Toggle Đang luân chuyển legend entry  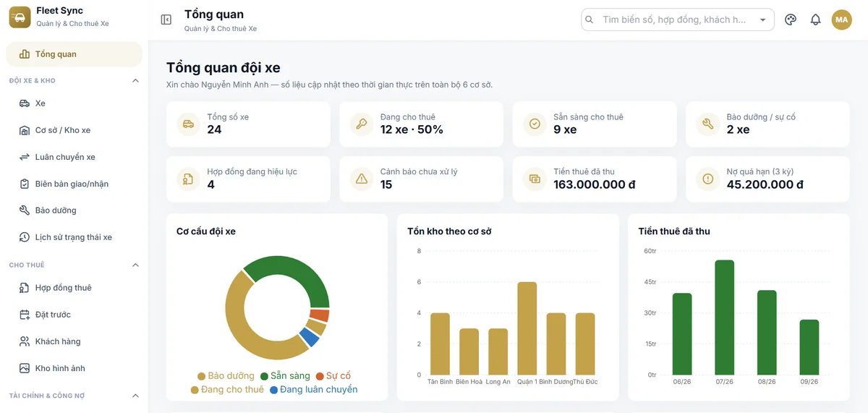tap(313, 390)
